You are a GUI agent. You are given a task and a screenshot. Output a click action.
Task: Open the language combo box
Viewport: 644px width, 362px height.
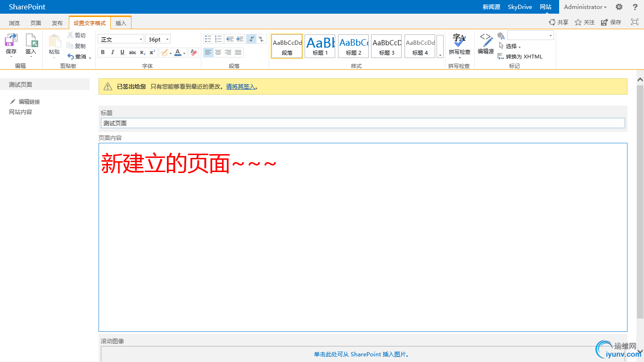(x=530, y=35)
